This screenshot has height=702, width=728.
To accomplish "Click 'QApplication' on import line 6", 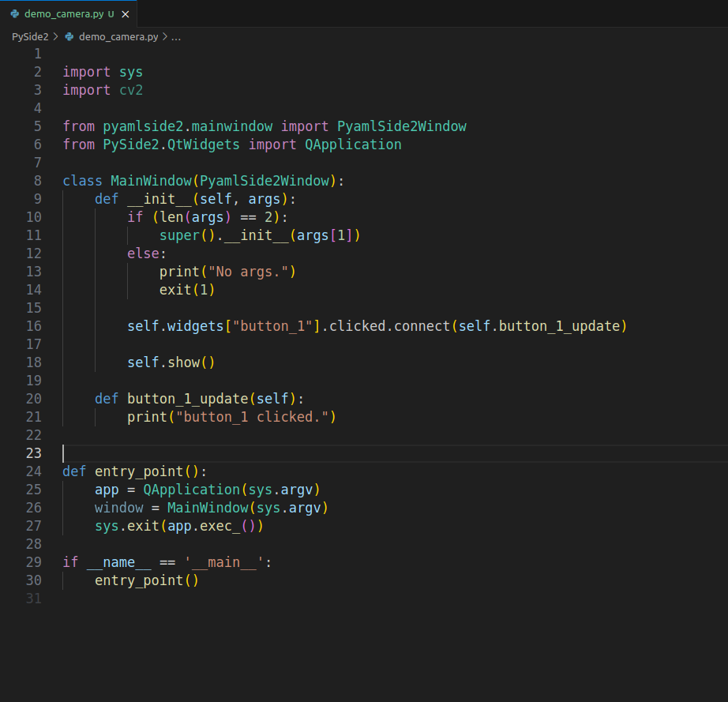I will click(353, 145).
